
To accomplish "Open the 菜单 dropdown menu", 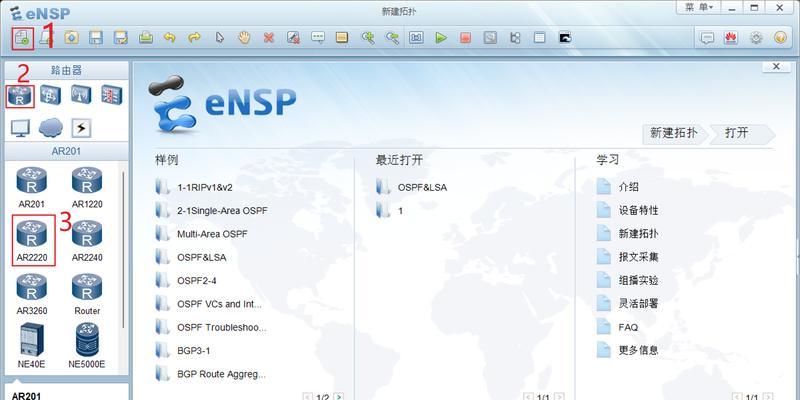I will (698, 8).
